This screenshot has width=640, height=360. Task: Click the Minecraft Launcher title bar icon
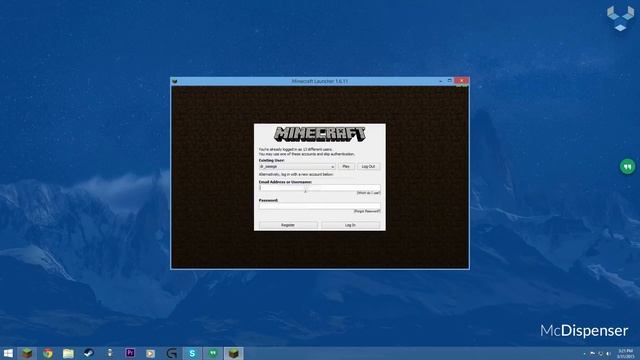[x=175, y=81]
